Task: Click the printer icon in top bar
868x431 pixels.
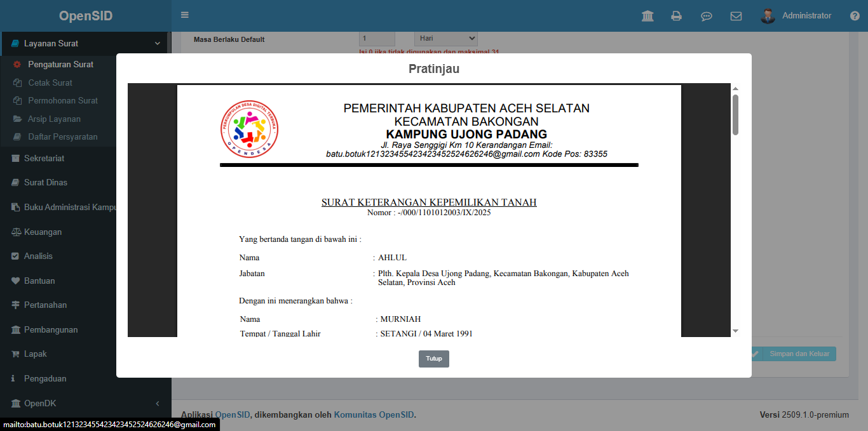Action: point(677,16)
